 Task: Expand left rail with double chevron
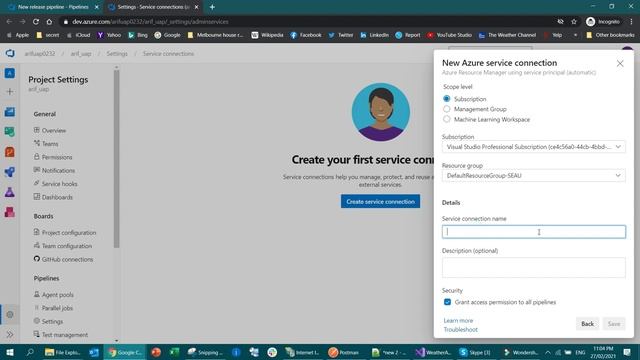tap(10, 334)
